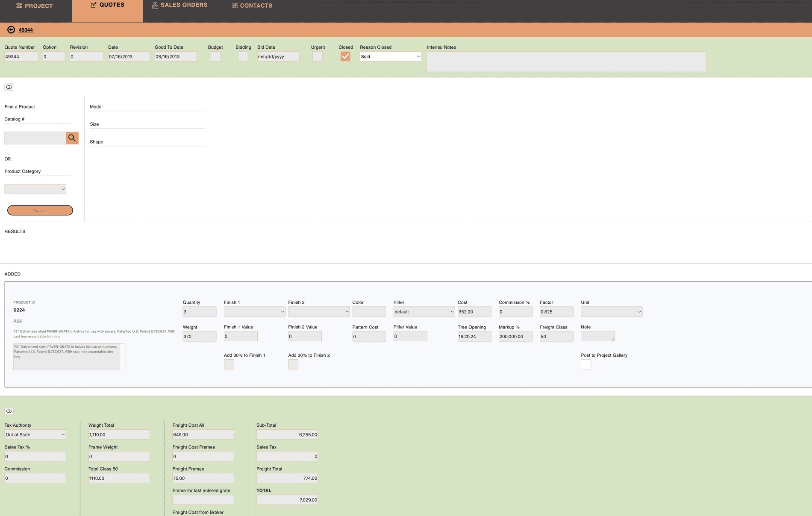Click the 49344 quote link
Viewport: 812px width, 516px height.
tap(26, 30)
